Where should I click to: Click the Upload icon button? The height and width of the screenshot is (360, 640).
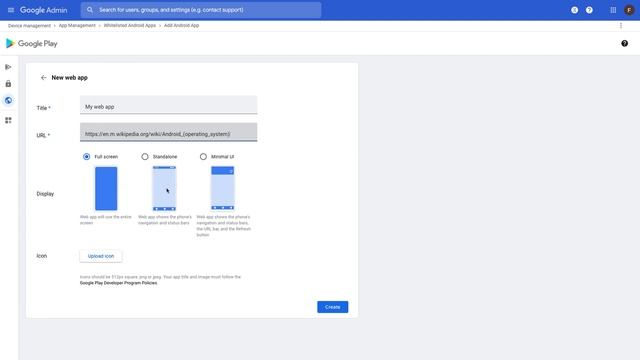tap(101, 256)
